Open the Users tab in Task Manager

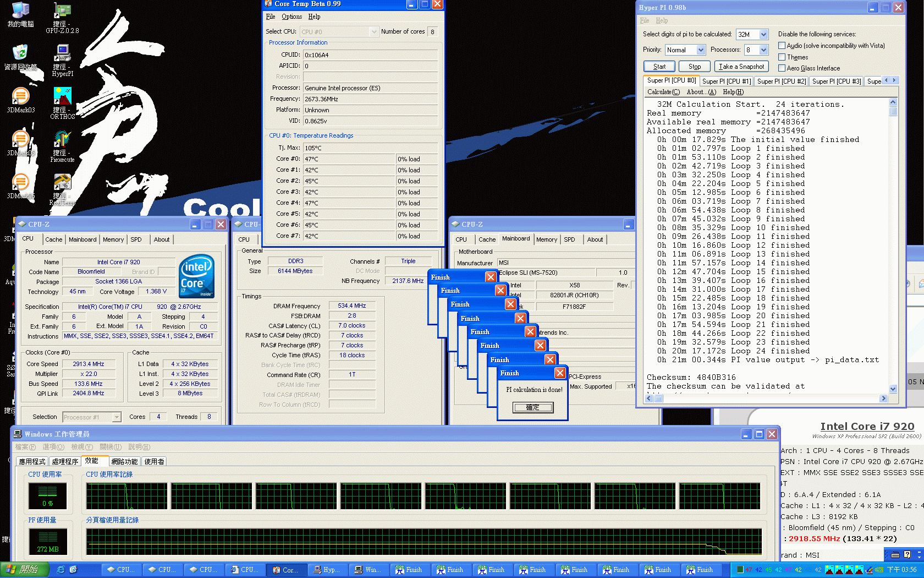pyautogui.click(x=154, y=461)
